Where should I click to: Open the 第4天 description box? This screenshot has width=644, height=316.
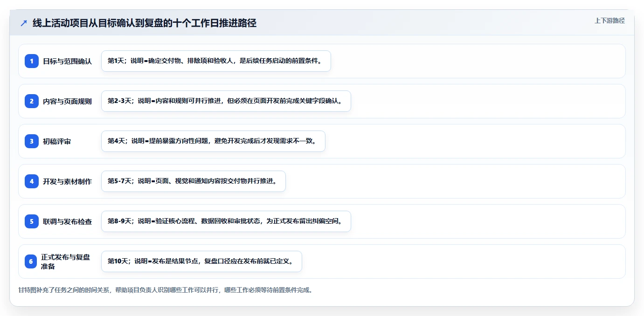213,141
